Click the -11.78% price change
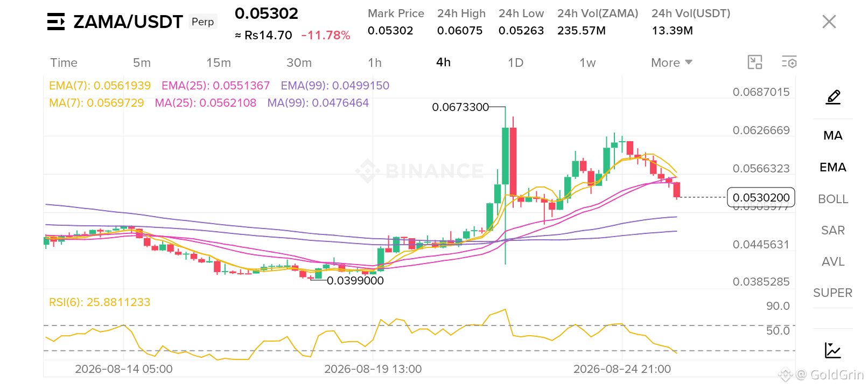 (x=326, y=36)
